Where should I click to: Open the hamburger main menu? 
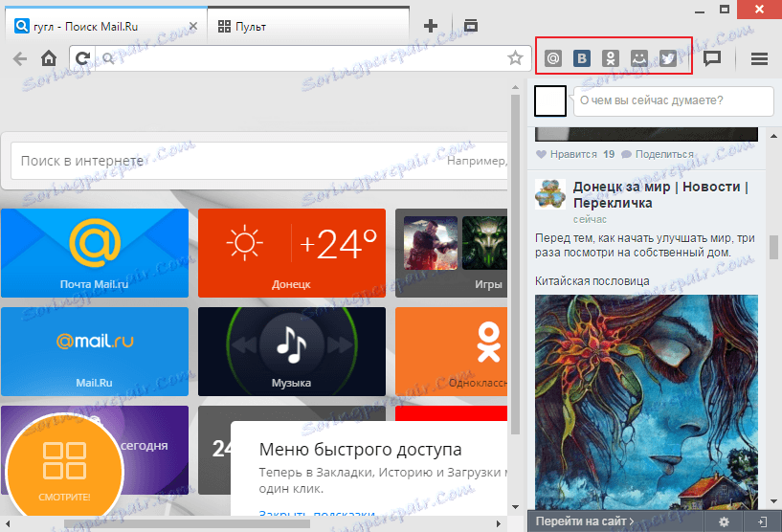(759, 58)
